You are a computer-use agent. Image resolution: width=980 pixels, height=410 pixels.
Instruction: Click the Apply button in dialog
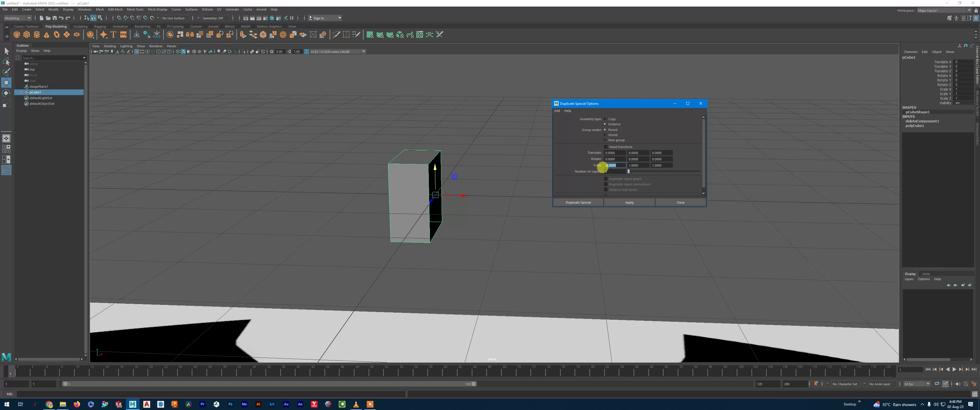tap(629, 202)
